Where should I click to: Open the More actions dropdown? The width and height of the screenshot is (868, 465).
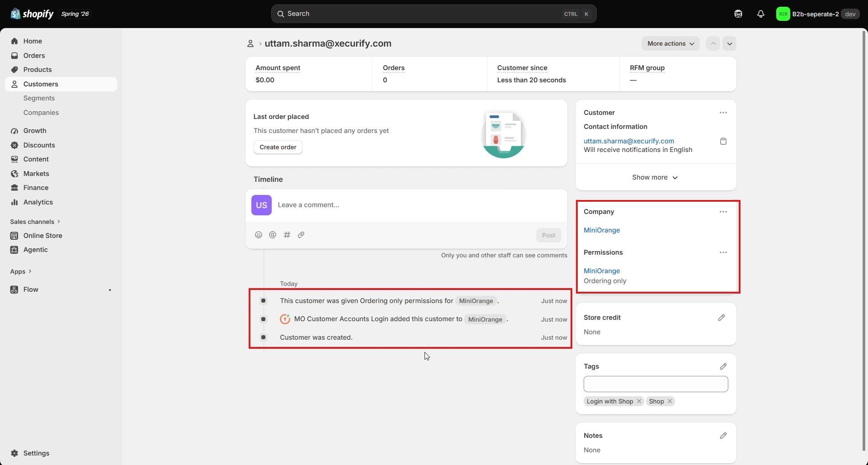click(x=670, y=44)
